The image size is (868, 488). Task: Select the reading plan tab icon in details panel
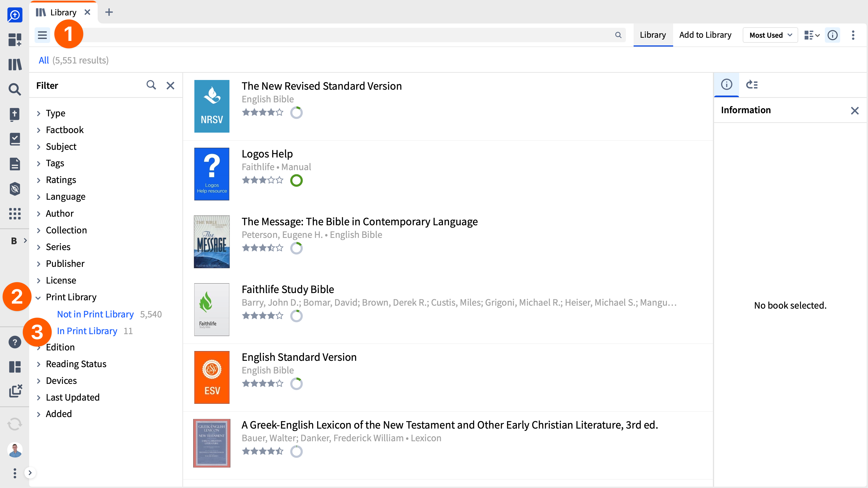(x=752, y=84)
